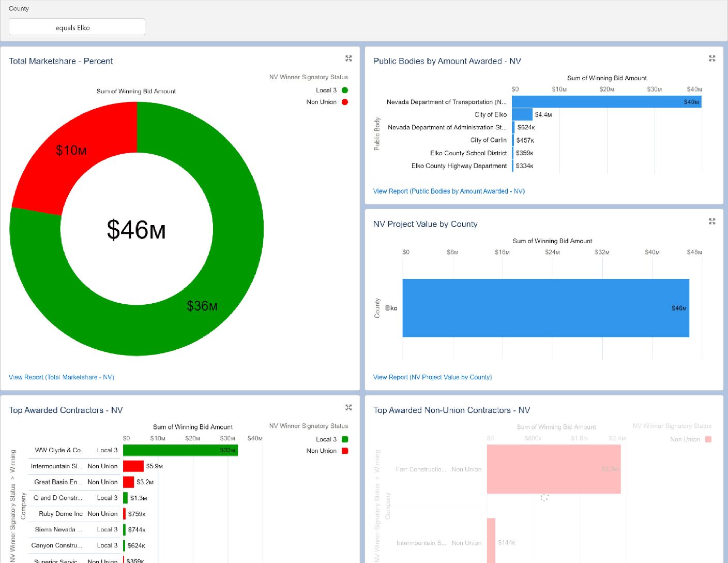Select the Elko county $46M bar
The height and width of the screenshot is (563, 728).
(546, 308)
